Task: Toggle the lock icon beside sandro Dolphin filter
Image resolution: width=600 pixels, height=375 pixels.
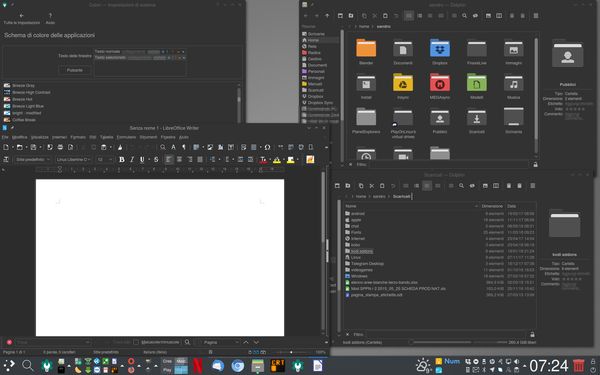Action: 535,165
